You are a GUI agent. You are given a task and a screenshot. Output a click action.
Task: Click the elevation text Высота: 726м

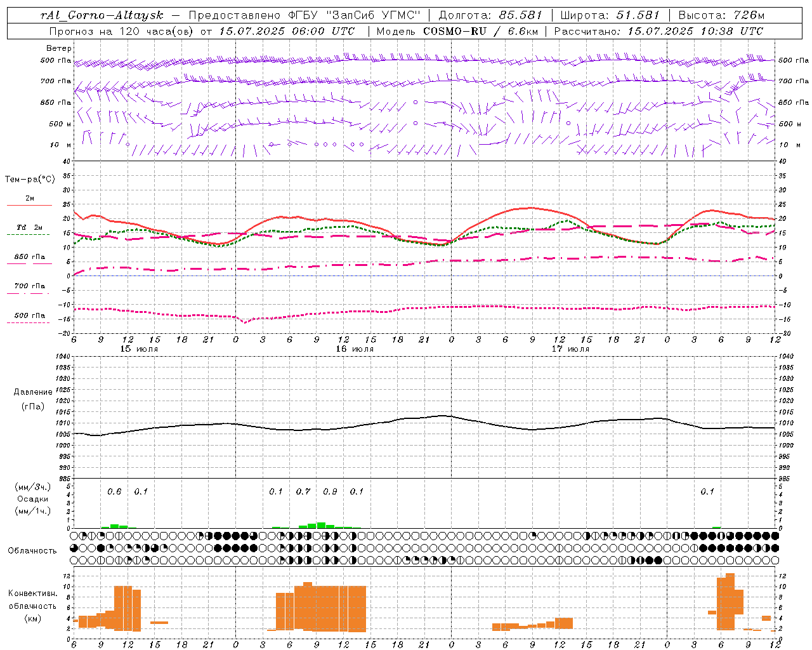[721, 15]
